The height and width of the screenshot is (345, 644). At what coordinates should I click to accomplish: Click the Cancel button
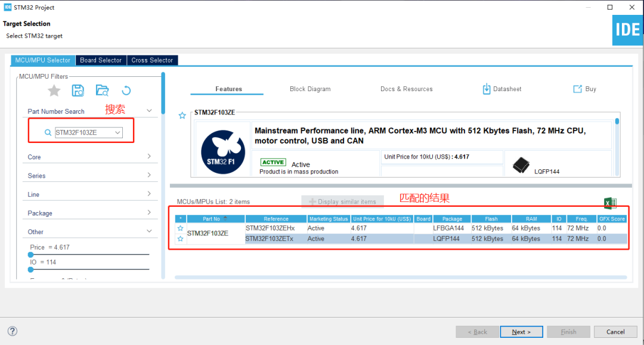pyautogui.click(x=615, y=332)
